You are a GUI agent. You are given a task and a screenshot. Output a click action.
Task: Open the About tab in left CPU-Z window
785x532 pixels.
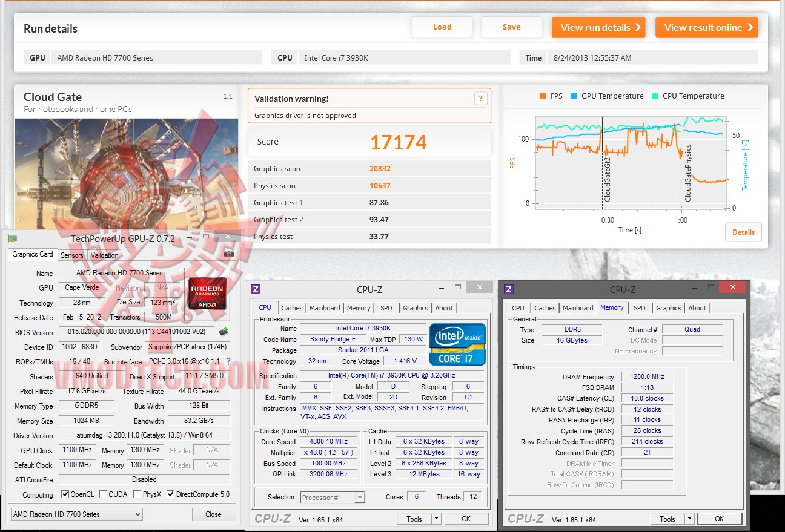pyautogui.click(x=444, y=308)
